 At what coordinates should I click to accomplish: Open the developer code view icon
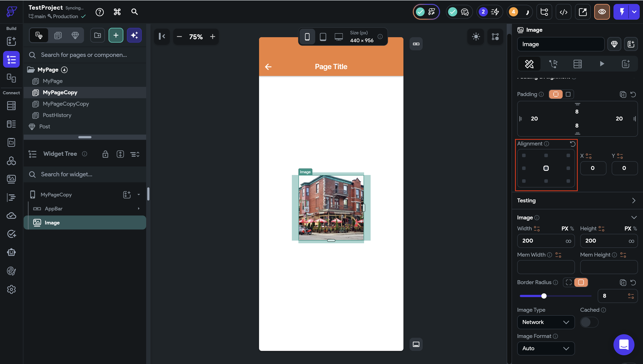pos(563,12)
